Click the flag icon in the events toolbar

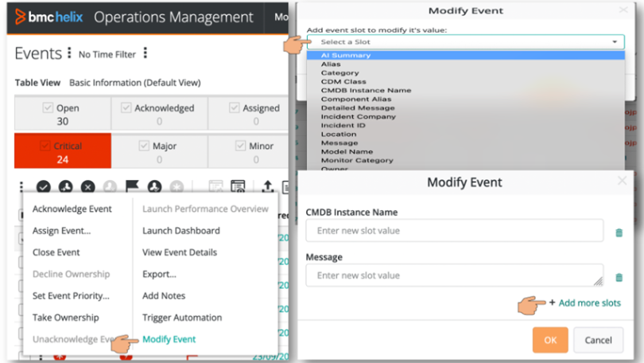click(132, 187)
